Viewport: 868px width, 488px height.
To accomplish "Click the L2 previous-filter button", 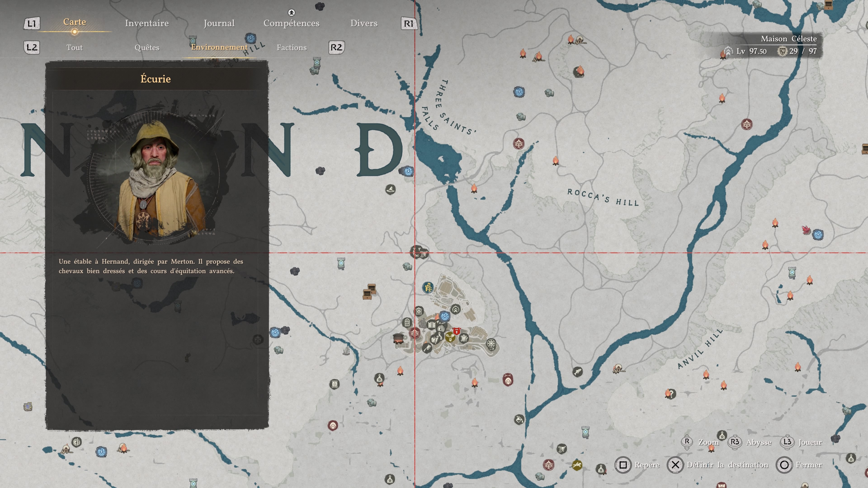I will click(32, 47).
